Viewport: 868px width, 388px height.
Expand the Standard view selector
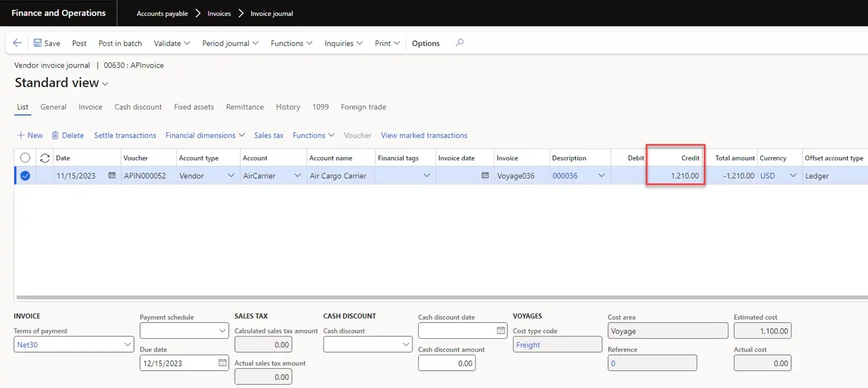click(105, 84)
